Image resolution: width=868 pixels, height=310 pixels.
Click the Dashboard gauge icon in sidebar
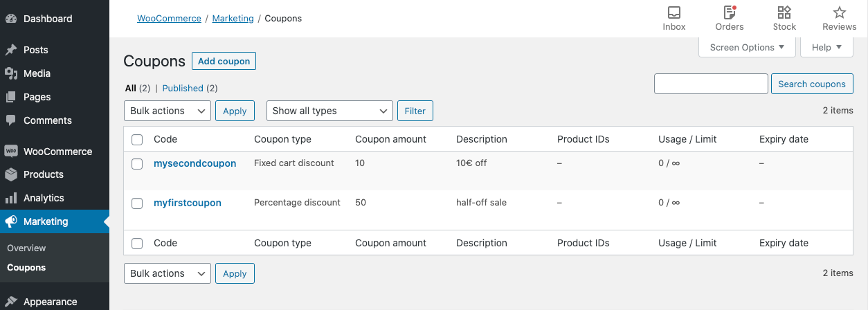pyautogui.click(x=11, y=19)
